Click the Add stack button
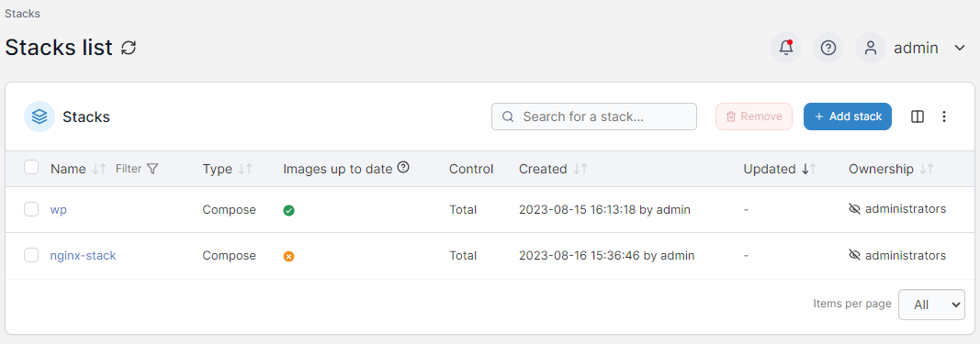This screenshot has width=980, height=344. point(848,117)
